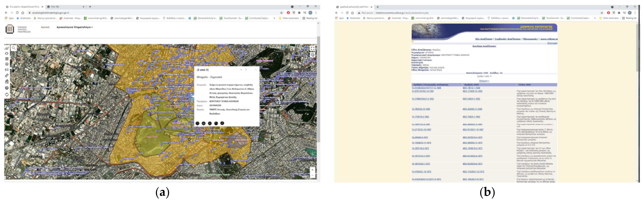The image size is (644, 204).
Task: Click share icon in monument popup
Action: [x=222, y=123]
